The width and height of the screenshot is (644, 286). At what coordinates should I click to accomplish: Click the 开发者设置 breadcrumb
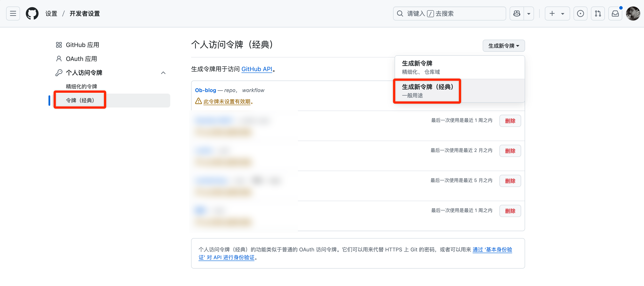point(85,13)
